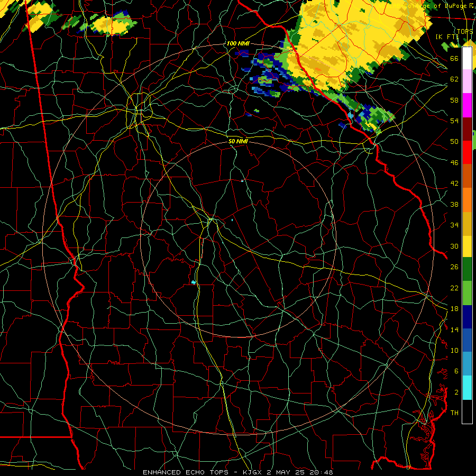Click the "ENHANCED ECHO TOPS" title text

[x=188, y=472]
